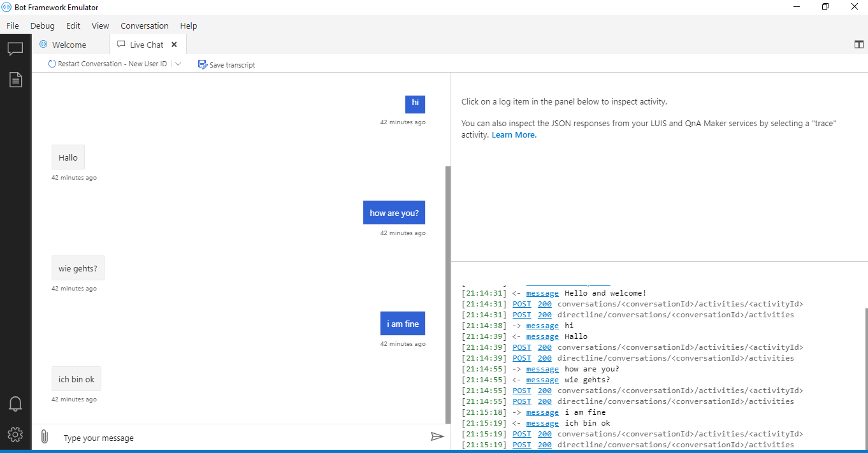Click the Bot Framework Emulator logo in title bar

pos(7,7)
